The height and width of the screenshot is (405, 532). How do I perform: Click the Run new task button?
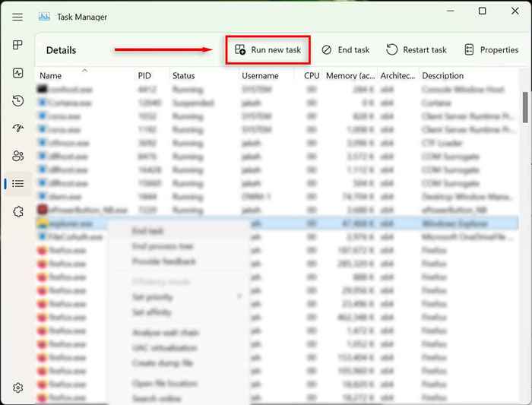point(268,50)
